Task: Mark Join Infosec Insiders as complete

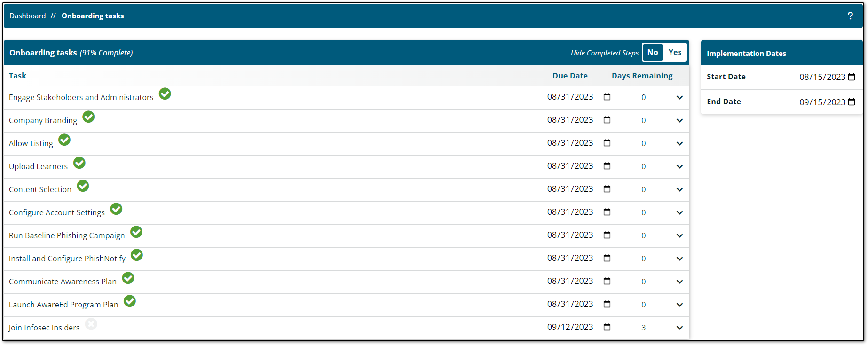Action: (x=91, y=324)
